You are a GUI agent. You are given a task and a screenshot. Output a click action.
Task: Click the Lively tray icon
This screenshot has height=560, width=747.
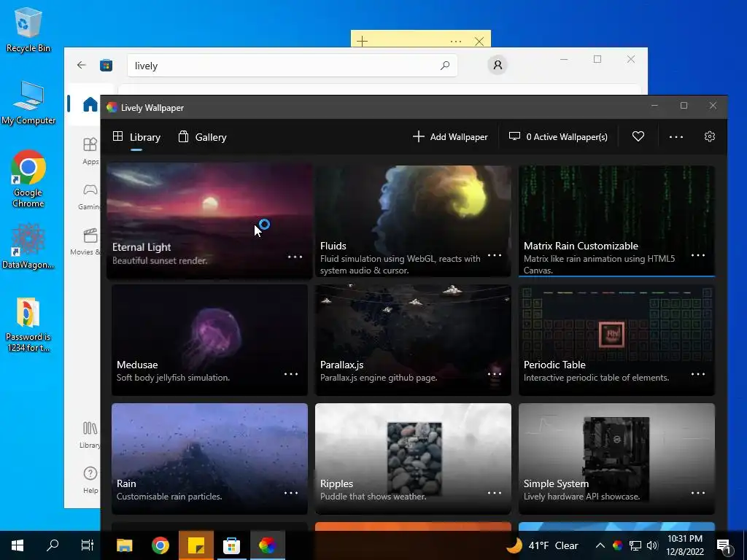point(617,545)
